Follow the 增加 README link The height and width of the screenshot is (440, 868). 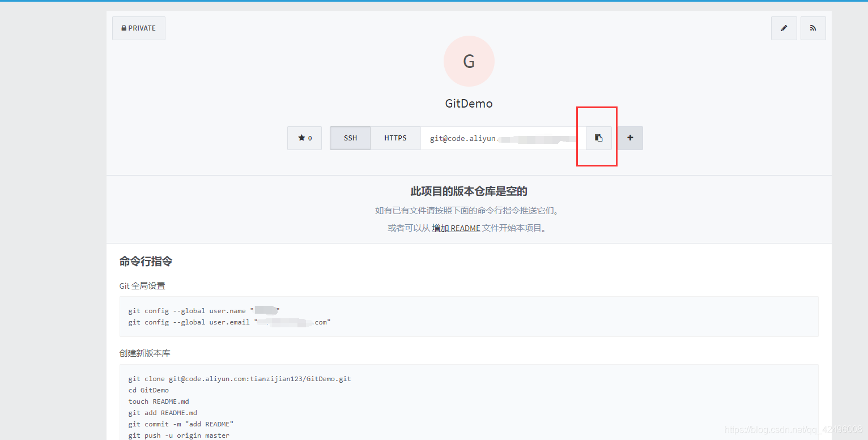tap(456, 228)
